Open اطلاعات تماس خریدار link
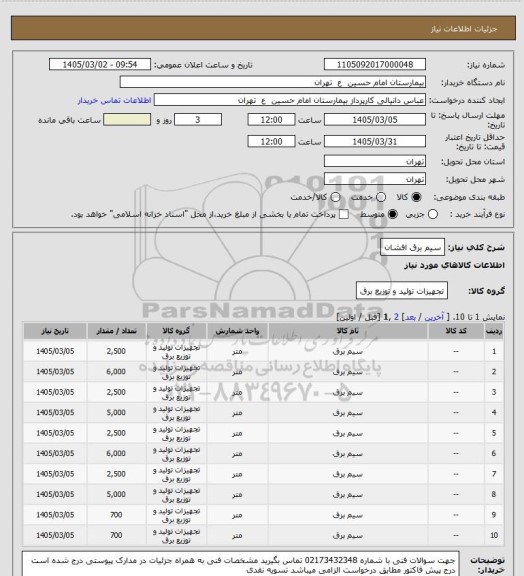The height and width of the screenshot is (576, 524). pos(114,100)
